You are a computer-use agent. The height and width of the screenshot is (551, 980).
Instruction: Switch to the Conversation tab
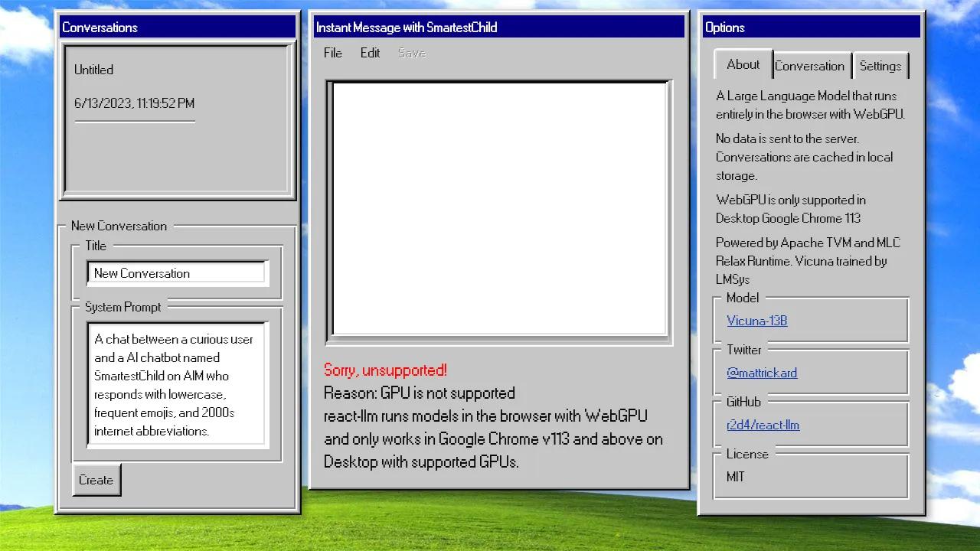click(x=810, y=66)
